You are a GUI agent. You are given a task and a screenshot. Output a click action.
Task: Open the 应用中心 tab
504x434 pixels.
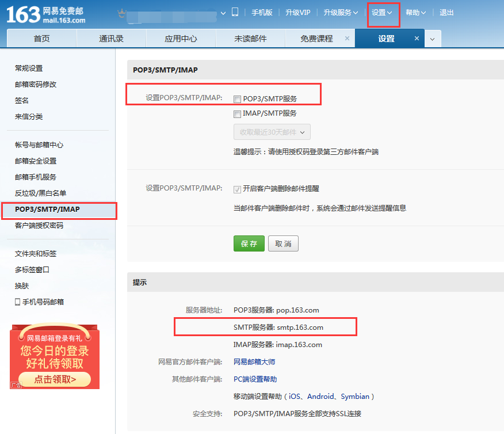click(181, 39)
